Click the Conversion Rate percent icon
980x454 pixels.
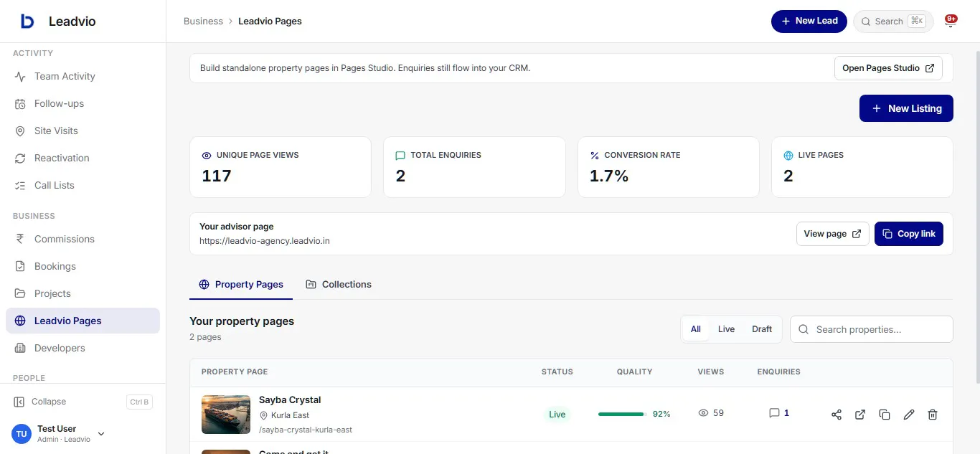click(594, 155)
